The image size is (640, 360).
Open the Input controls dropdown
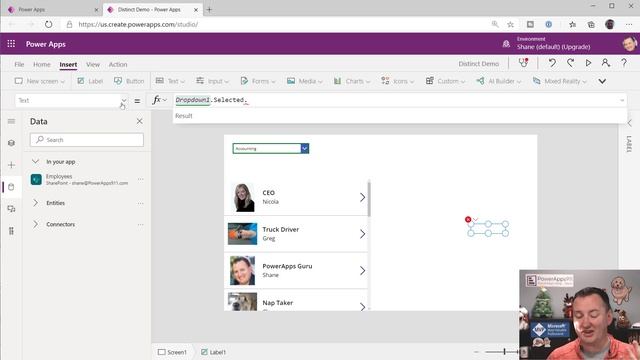(212, 81)
